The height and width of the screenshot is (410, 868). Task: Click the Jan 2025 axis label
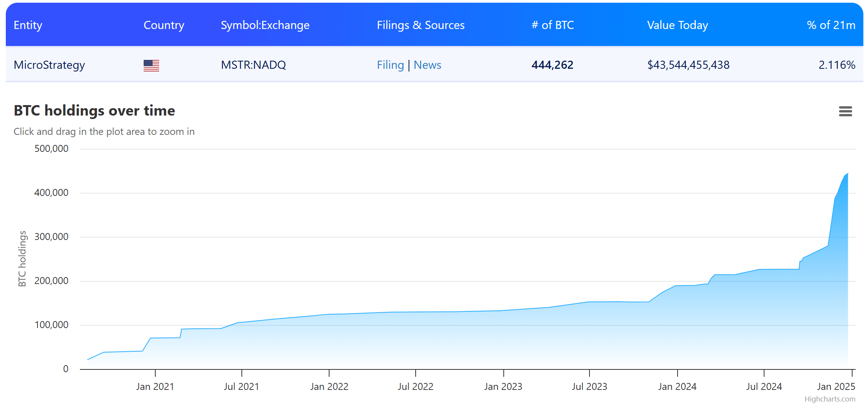836,386
